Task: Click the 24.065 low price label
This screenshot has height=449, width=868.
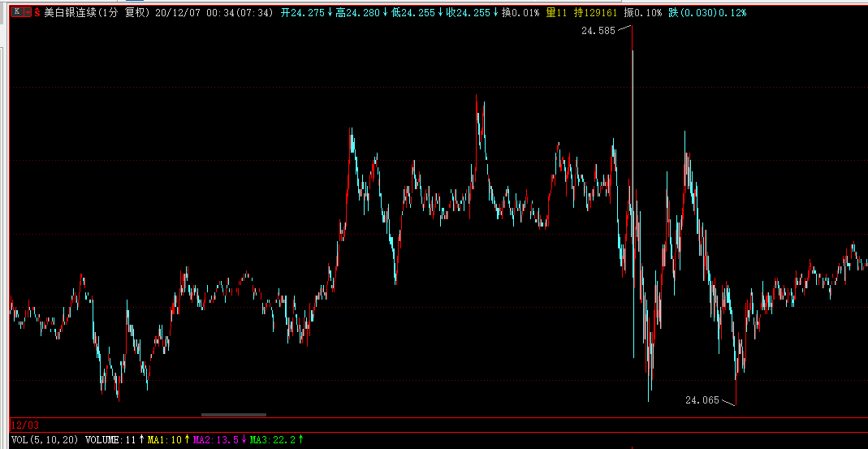Action: 702,399
